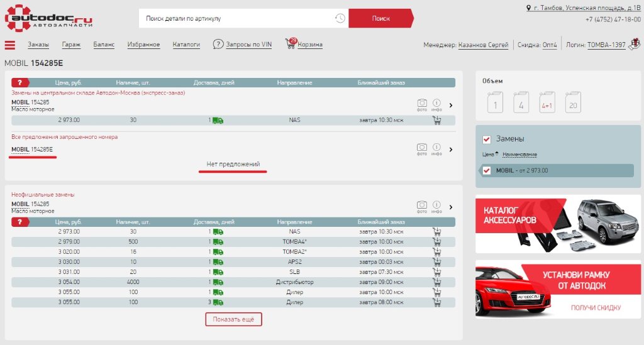Viewport: 644px width, 345px height.
Task: Sort replacements by Наименование
Action: 519,154
